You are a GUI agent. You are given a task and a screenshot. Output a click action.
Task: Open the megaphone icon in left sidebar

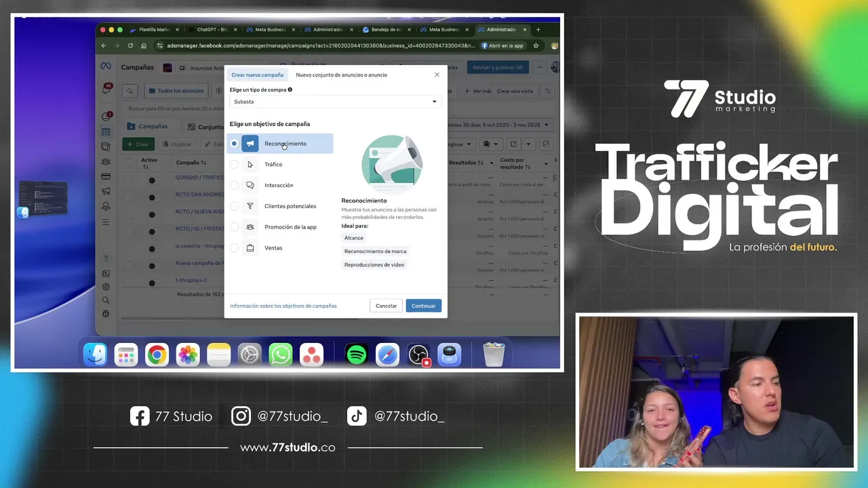pos(106,192)
